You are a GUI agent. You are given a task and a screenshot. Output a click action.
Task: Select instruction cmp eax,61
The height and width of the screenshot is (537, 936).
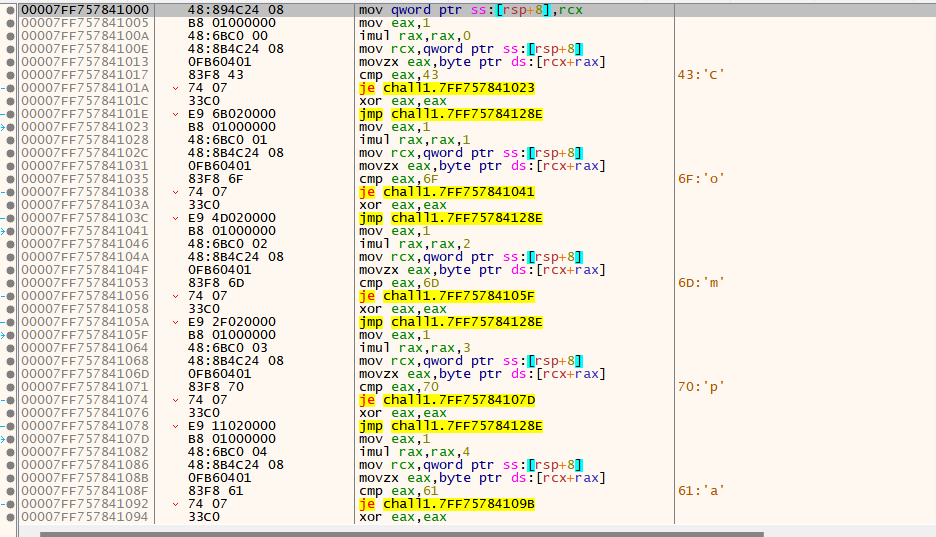[x=399, y=491]
